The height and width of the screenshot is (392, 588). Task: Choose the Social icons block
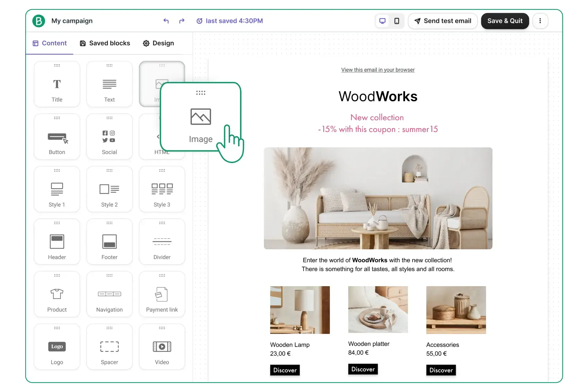[109, 137]
